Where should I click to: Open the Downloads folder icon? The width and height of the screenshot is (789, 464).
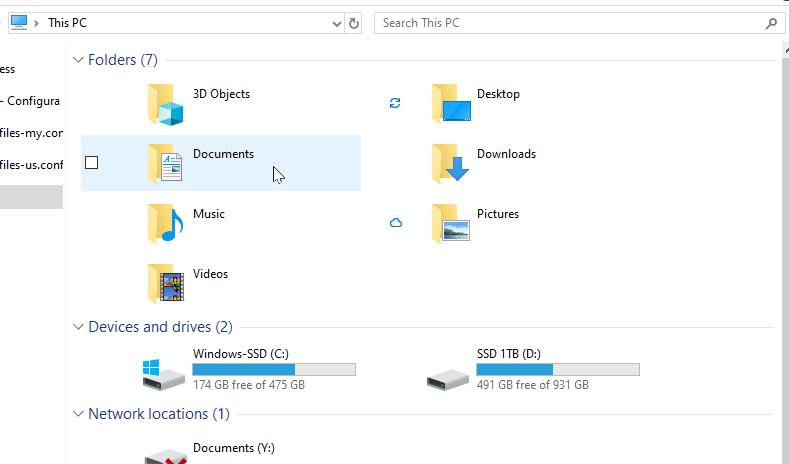click(x=450, y=163)
